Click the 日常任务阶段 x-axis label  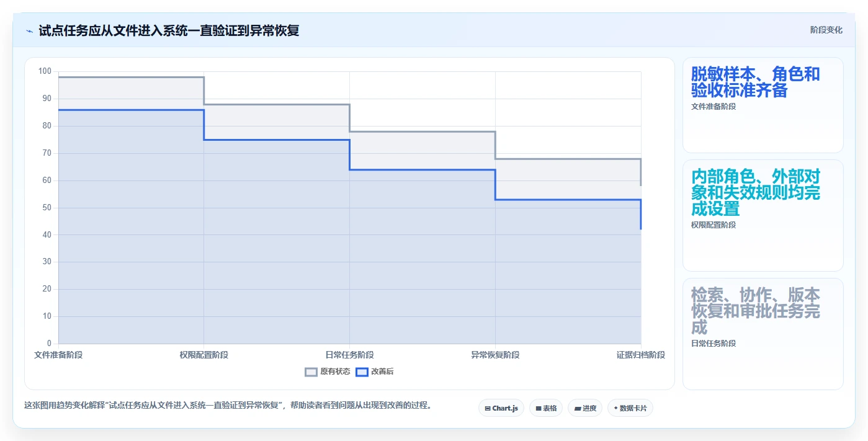pos(349,355)
